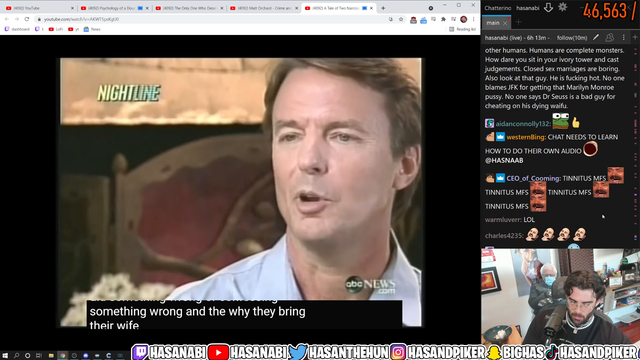
Task: Click the blue extension icon in toolbar
Action: 423,20
